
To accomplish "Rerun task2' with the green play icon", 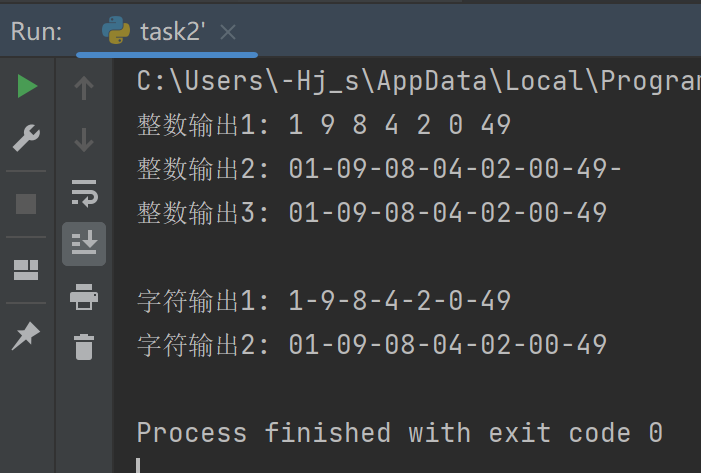I will (x=27, y=88).
